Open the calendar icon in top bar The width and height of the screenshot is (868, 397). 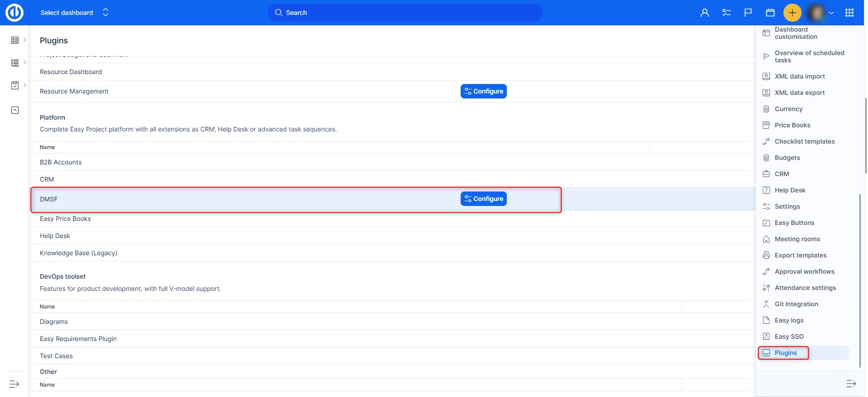click(x=770, y=13)
